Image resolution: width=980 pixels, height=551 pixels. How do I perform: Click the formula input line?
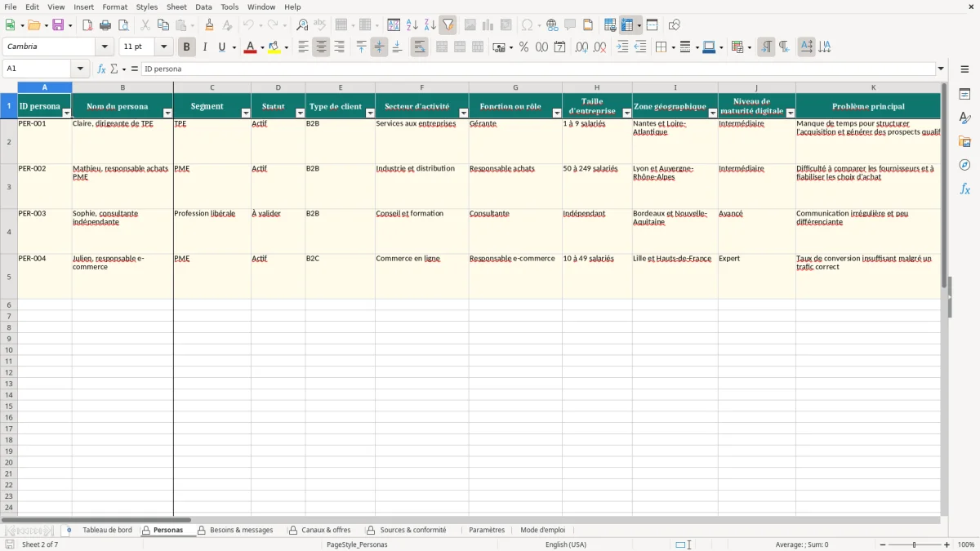538,69
